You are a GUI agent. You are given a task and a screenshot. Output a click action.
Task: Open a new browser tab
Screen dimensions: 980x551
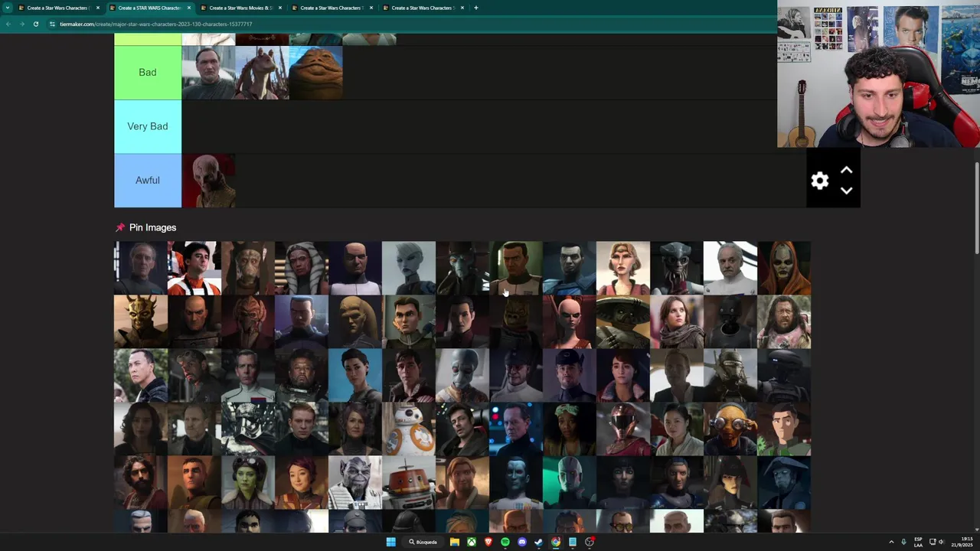(x=475, y=8)
